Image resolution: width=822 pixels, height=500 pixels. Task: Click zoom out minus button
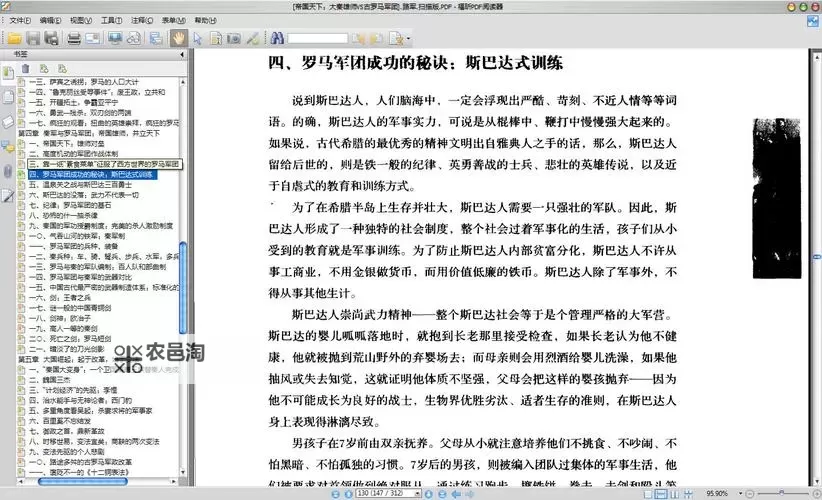coord(750,494)
